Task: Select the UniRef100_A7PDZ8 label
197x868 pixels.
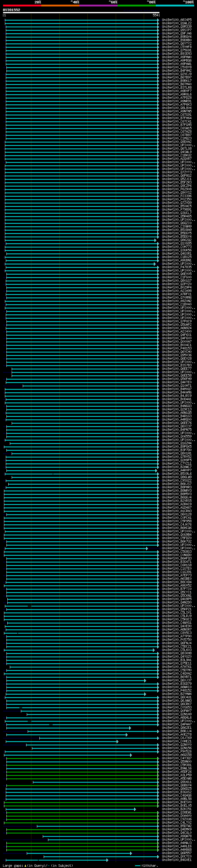Action: 177,98
